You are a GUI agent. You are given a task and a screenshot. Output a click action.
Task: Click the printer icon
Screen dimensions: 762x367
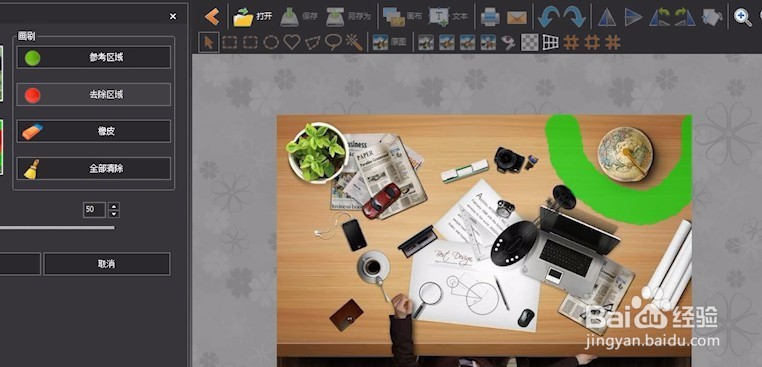tap(490, 17)
